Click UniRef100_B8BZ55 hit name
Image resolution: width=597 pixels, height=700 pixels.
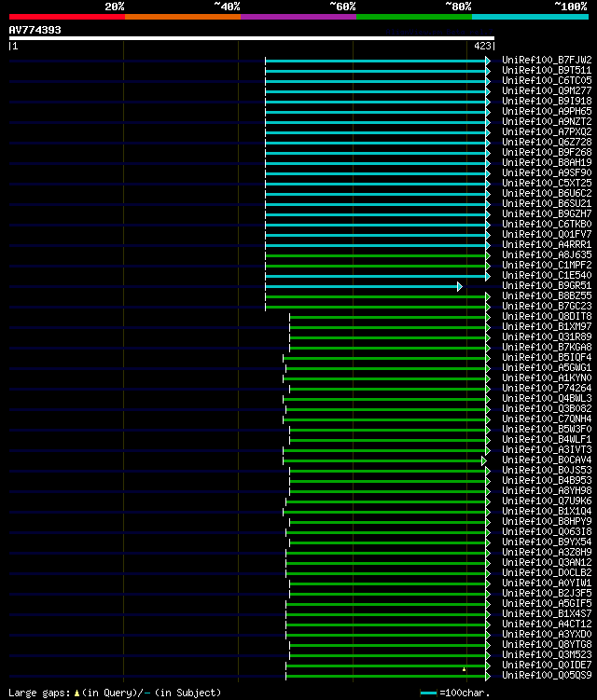[547, 296]
